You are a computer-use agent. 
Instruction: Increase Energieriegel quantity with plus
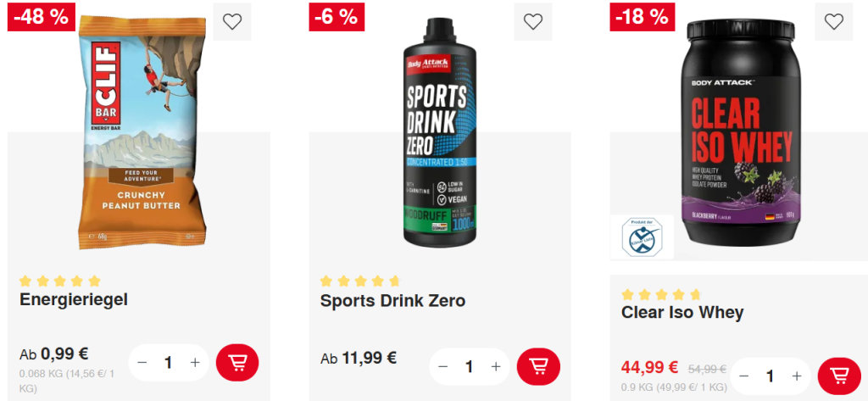pos(195,363)
